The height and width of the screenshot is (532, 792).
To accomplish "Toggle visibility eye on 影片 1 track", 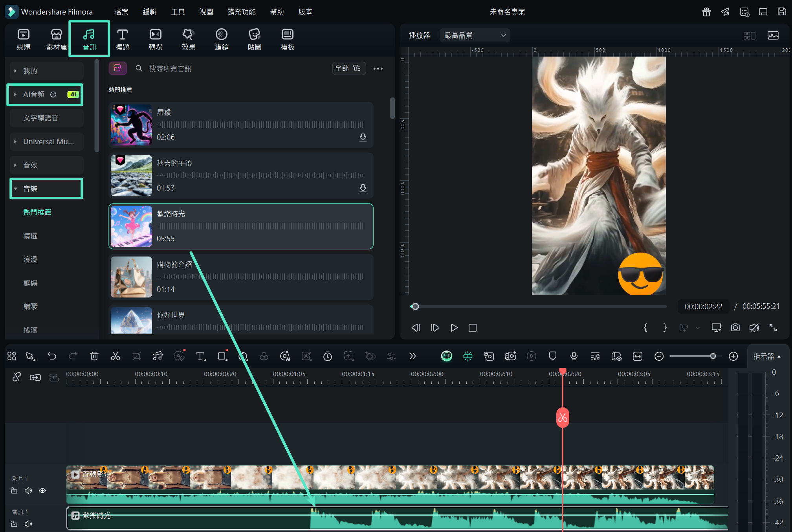I will pyautogui.click(x=42, y=490).
